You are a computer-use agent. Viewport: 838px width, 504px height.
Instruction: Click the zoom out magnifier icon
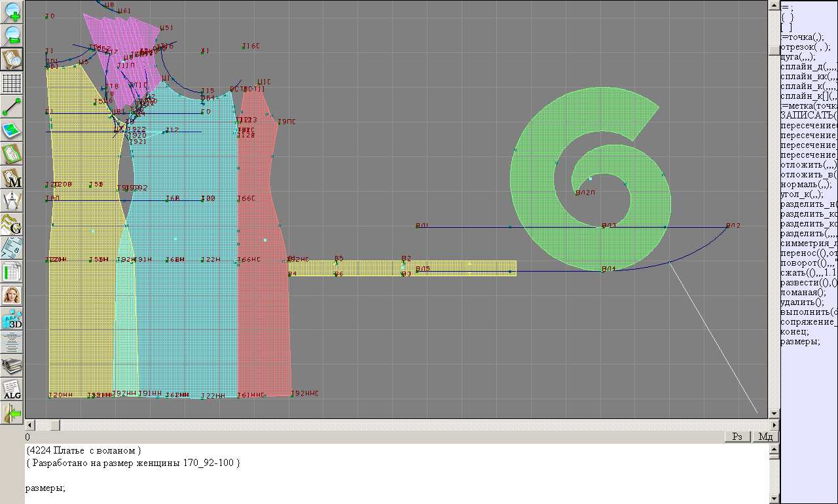[x=12, y=35]
